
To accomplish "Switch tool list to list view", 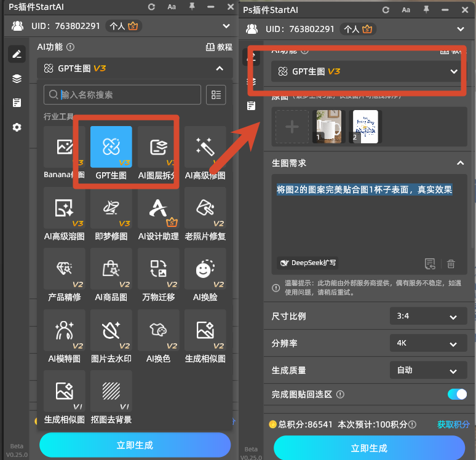I will 216,95.
